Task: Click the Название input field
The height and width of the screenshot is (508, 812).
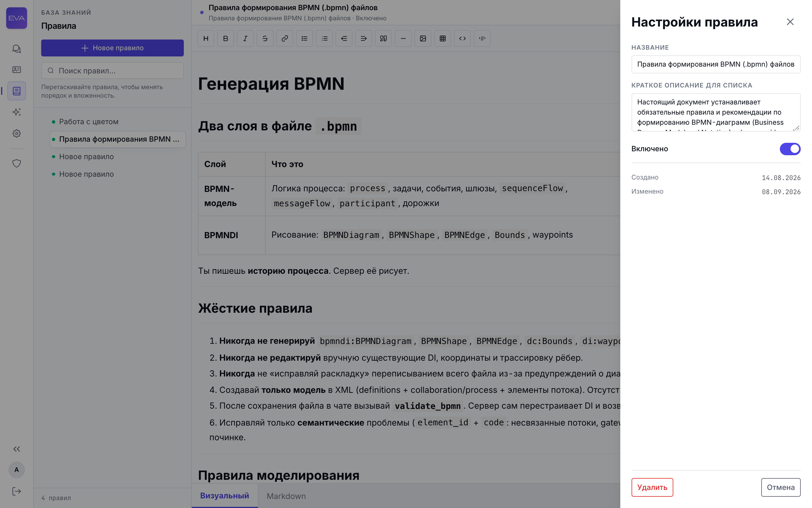Action: tap(716, 64)
